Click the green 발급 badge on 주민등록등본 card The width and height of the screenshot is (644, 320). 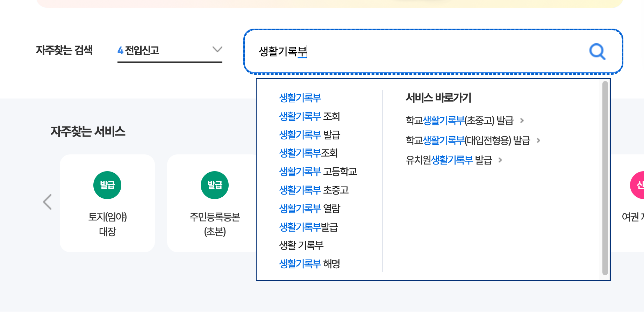coord(214,185)
